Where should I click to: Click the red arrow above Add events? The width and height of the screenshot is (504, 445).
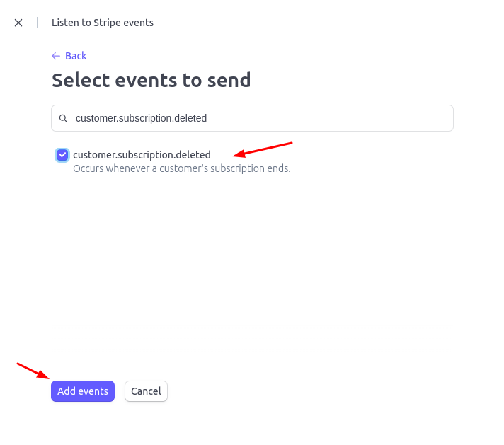(x=33, y=371)
